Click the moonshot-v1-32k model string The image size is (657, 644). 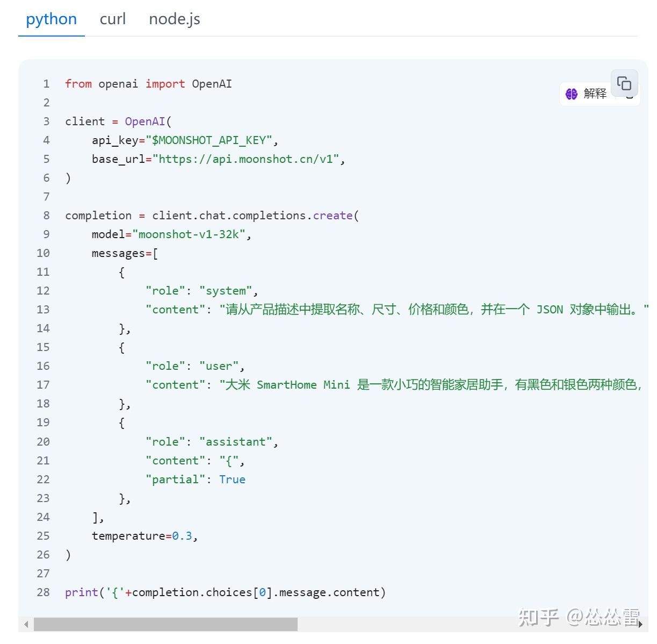pos(190,234)
